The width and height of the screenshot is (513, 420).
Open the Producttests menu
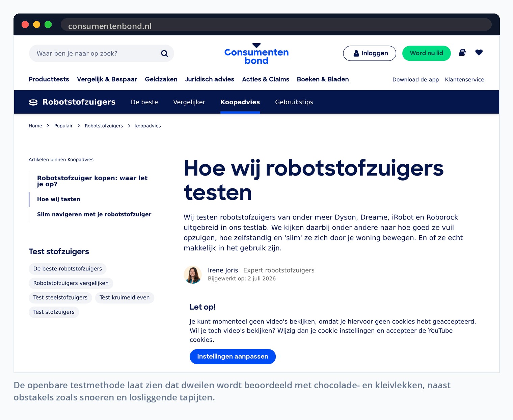49,79
